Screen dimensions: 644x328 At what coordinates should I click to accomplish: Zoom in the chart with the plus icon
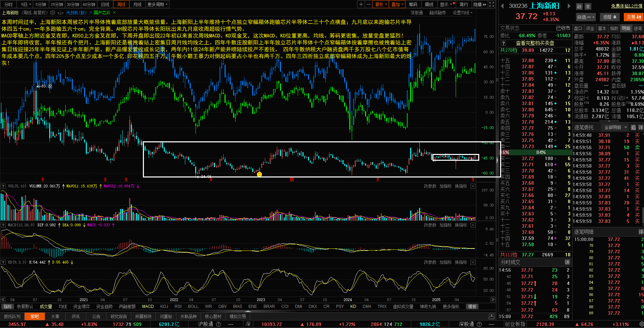(x=361, y=4)
